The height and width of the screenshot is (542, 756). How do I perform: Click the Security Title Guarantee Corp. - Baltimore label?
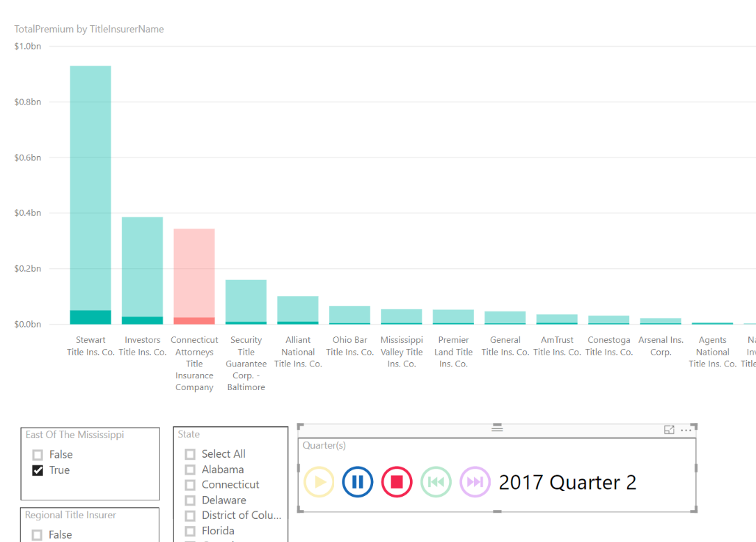[x=246, y=364]
